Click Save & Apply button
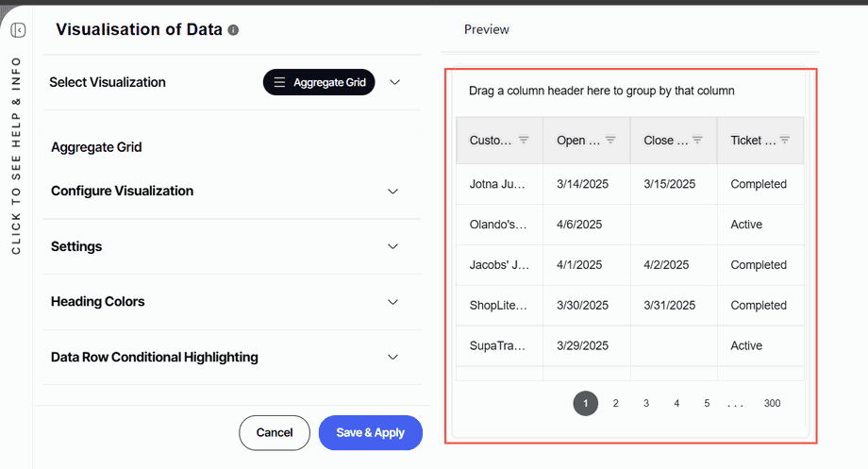 click(370, 432)
